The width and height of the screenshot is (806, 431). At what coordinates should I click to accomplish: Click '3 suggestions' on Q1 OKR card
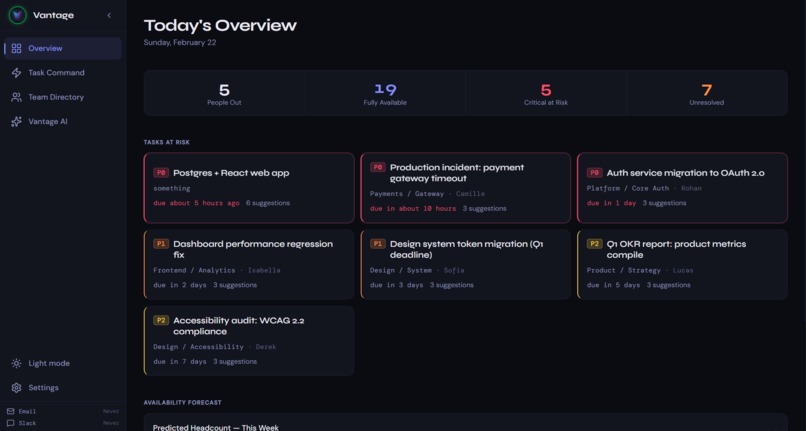pyautogui.click(x=669, y=285)
